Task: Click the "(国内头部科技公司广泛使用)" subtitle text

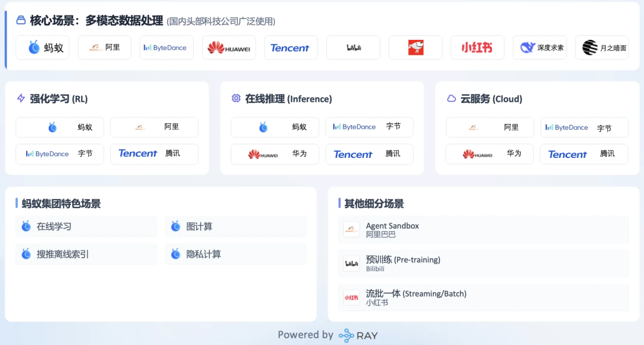Action: pyautogui.click(x=221, y=21)
